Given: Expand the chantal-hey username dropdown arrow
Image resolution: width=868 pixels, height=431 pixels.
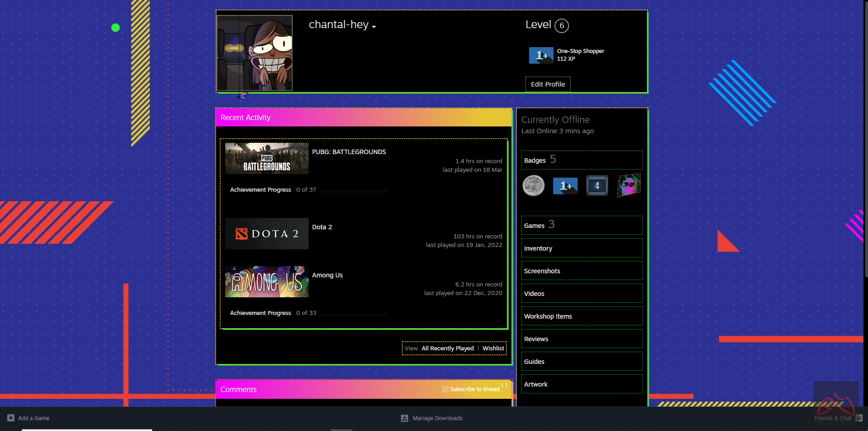Looking at the screenshot, I should click(x=374, y=27).
